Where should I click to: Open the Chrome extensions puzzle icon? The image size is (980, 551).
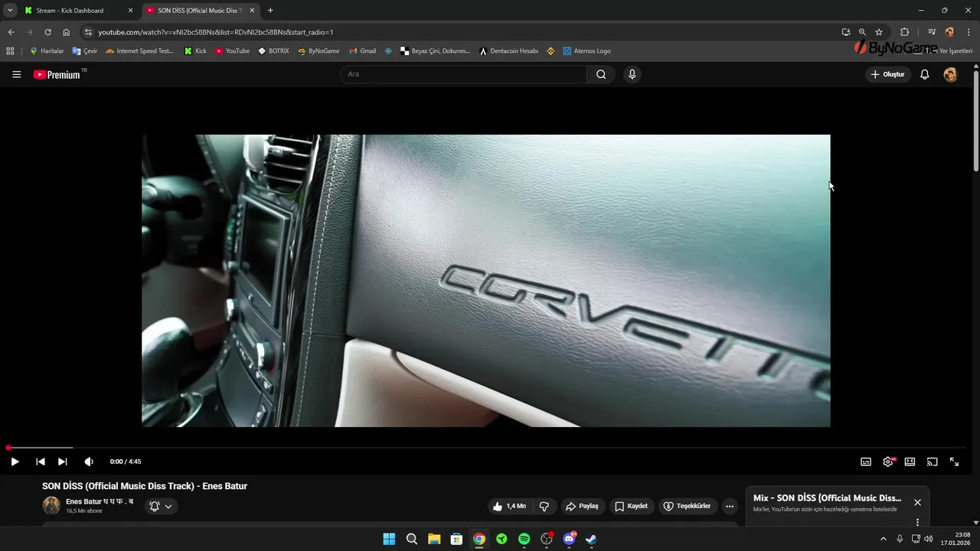[x=905, y=32]
